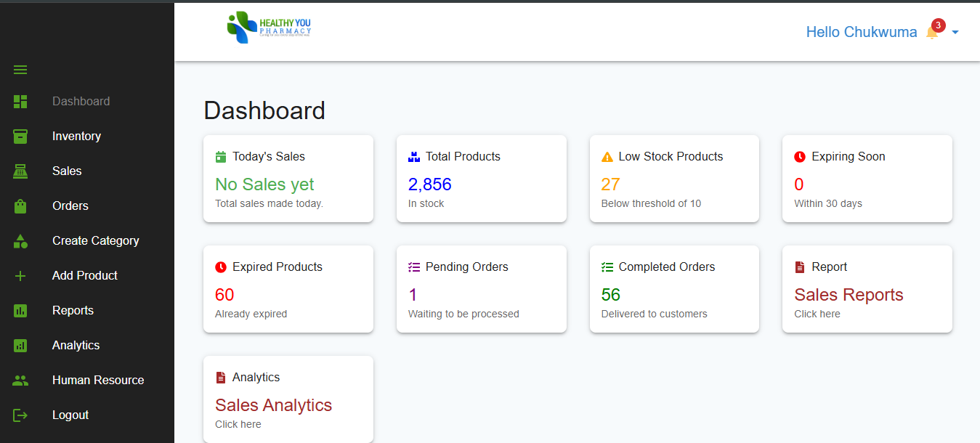Open Reports from the sidebar
Viewport: 980px width, 443px height.
73,311
